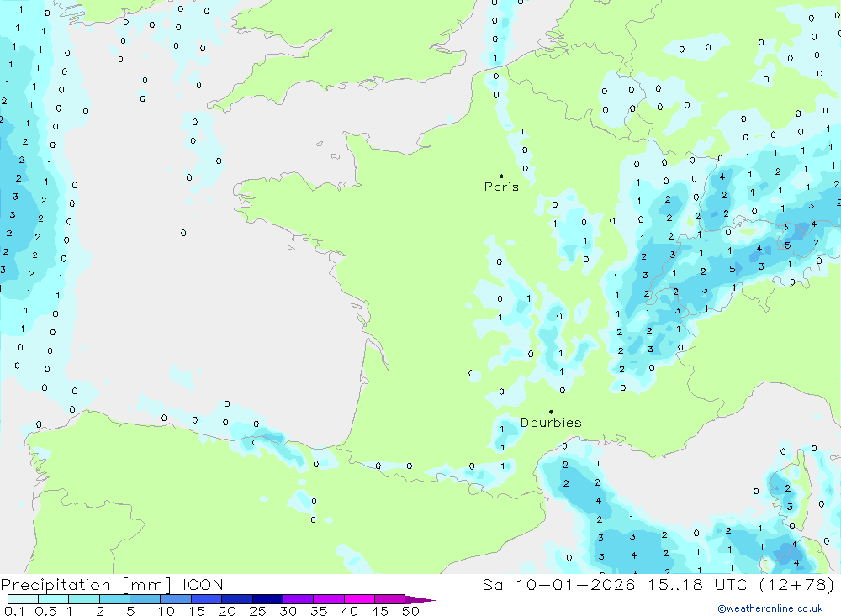Select the 1–2 mm legend color swatch
This screenshot has width=841, height=616.
coord(83,599)
